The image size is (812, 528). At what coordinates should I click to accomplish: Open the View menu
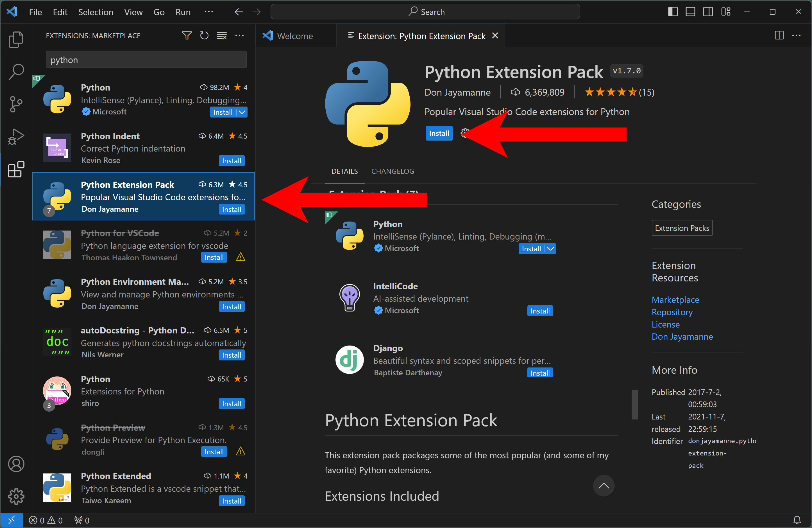pos(133,12)
